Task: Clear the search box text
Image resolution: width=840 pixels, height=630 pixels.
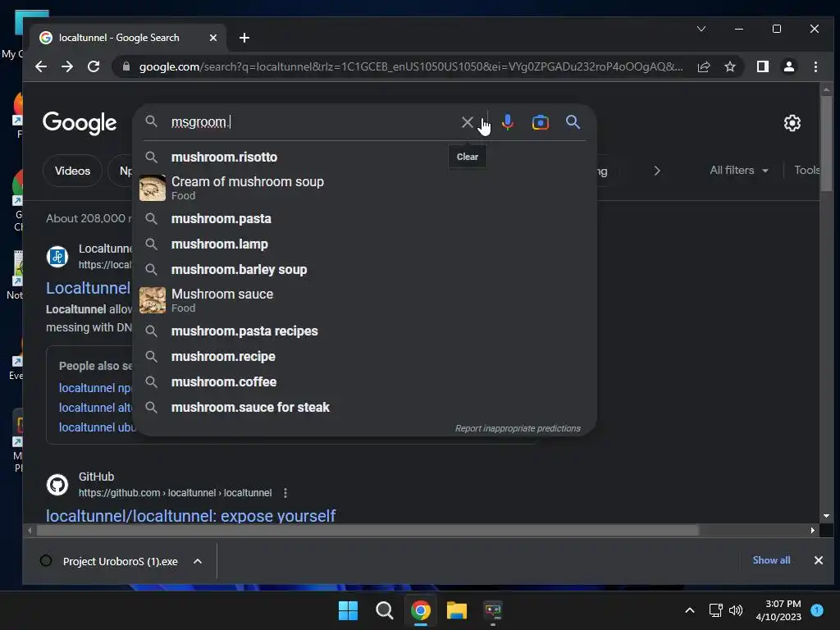Action: (467, 122)
